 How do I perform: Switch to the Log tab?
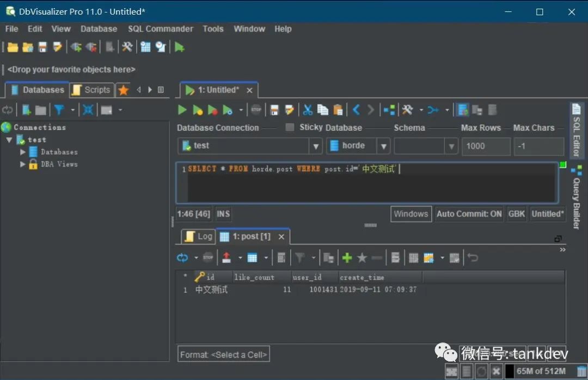pos(199,236)
